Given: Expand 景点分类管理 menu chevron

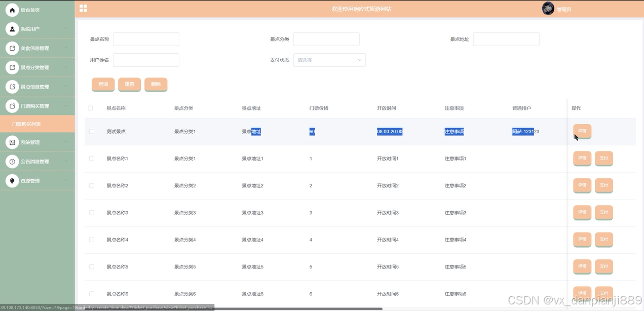Looking at the screenshot, I should (66, 67).
